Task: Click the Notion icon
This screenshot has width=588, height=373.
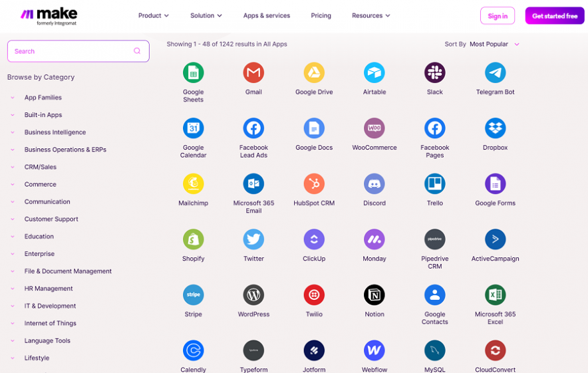Action: point(374,295)
